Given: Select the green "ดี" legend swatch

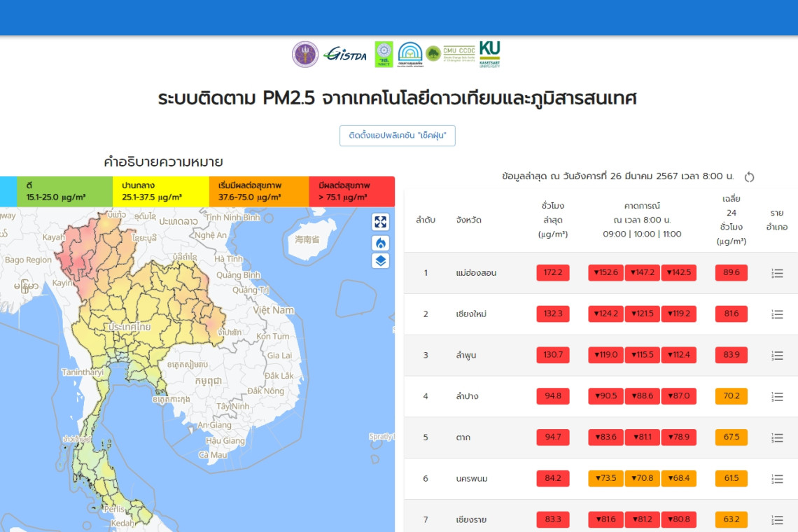Looking at the screenshot, I should click(x=64, y=192).
